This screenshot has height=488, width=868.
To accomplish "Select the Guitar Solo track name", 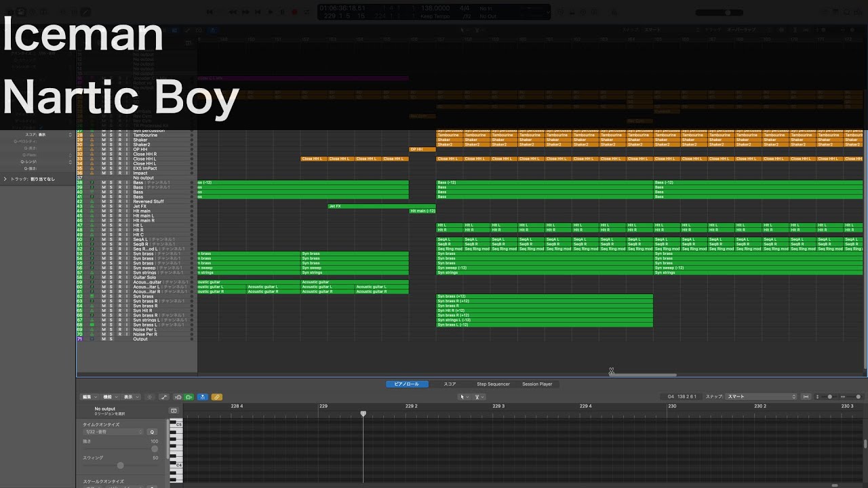I will (144, 277).
